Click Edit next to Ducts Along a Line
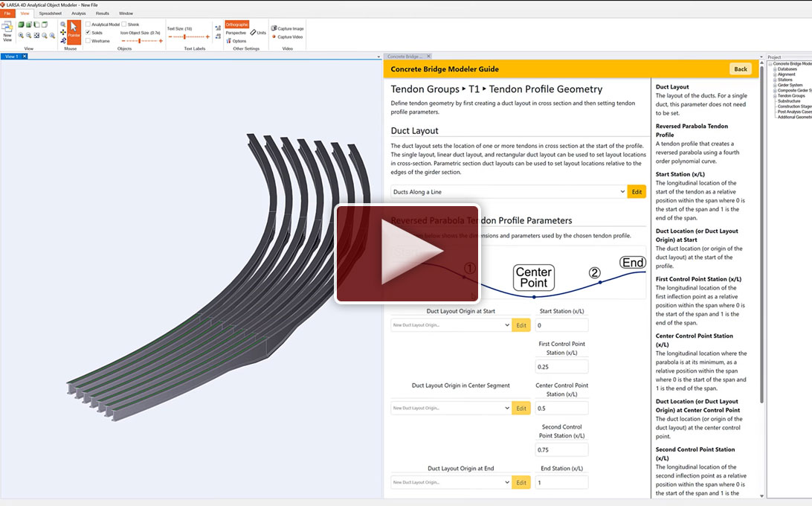812x506 pixels. click(x=637, y=192)
